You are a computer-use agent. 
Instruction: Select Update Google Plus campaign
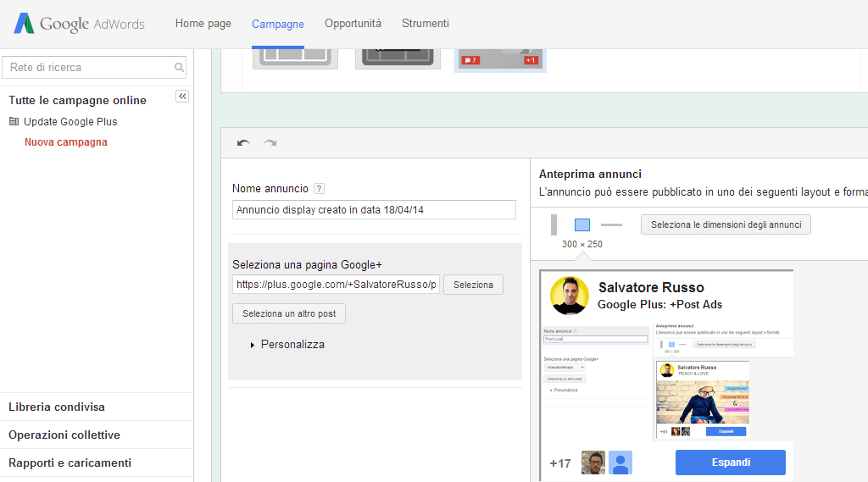click(x=70, y=122)
